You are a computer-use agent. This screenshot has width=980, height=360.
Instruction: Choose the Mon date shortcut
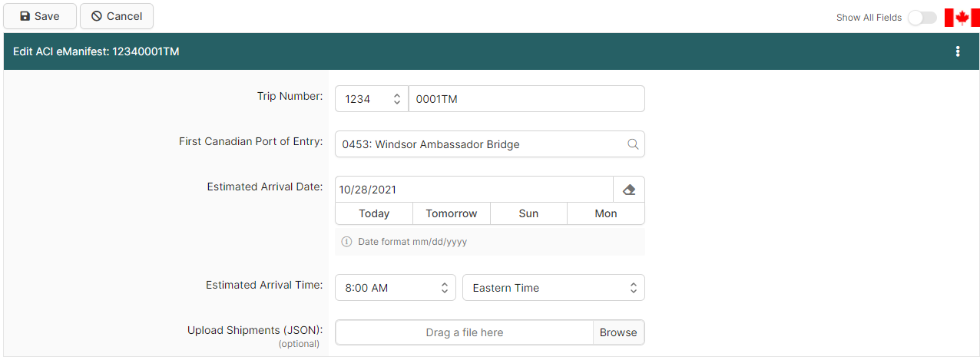(x=605, y=213)
